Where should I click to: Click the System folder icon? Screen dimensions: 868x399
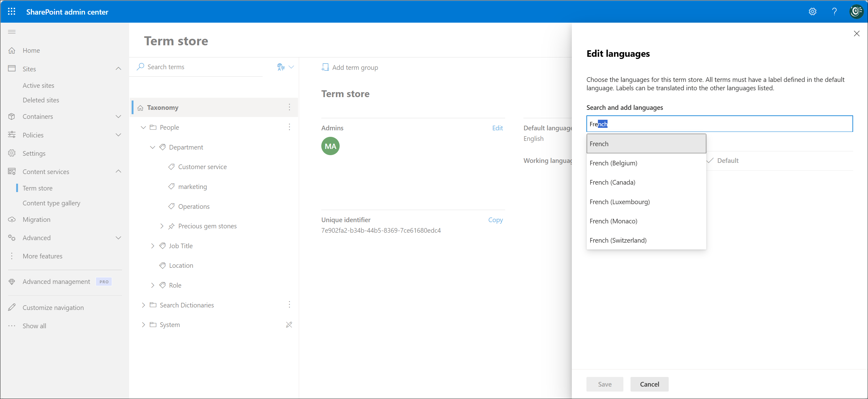(153, 325)
